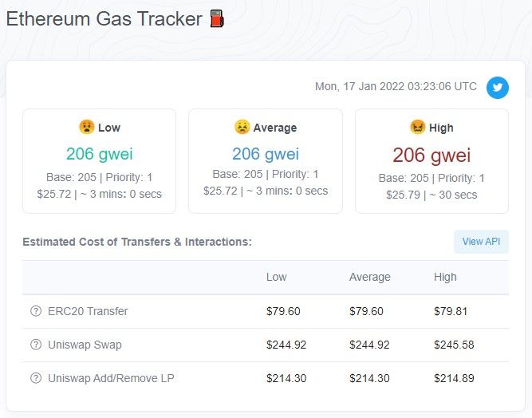Click the Average column header
This screenshot has width=532, height=418.
click(370, 277)
